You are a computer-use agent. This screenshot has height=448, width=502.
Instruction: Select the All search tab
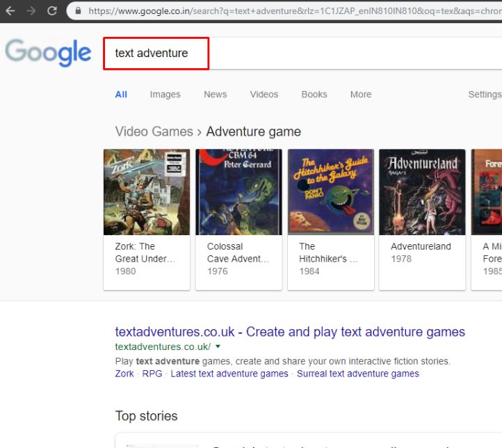(121, 95)
